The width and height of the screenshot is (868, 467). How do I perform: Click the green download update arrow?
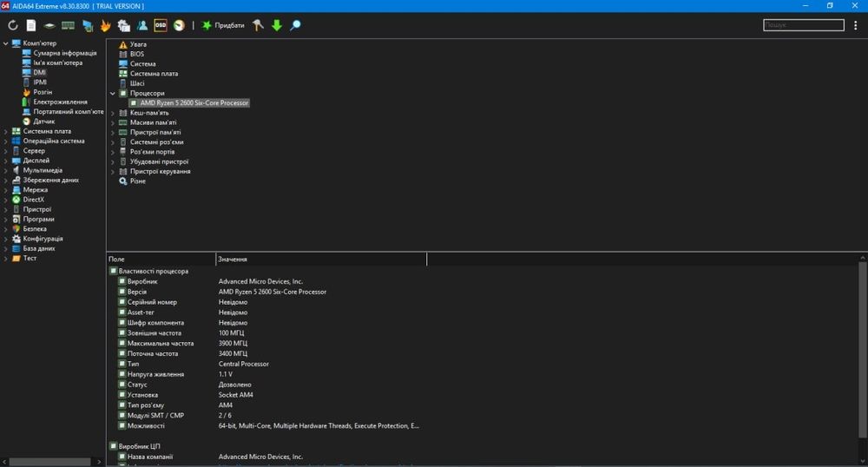coord(277,25)
